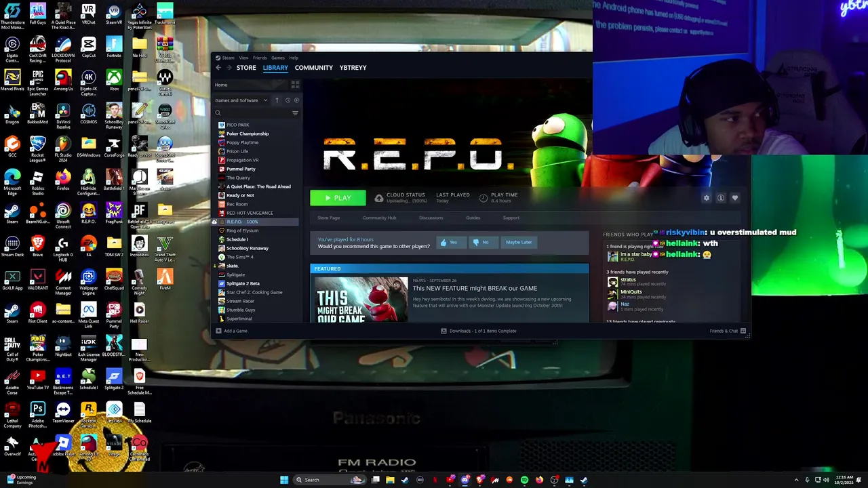Open the featured news thumbnail
Viewport: 868px width, 488px height.
359,300
